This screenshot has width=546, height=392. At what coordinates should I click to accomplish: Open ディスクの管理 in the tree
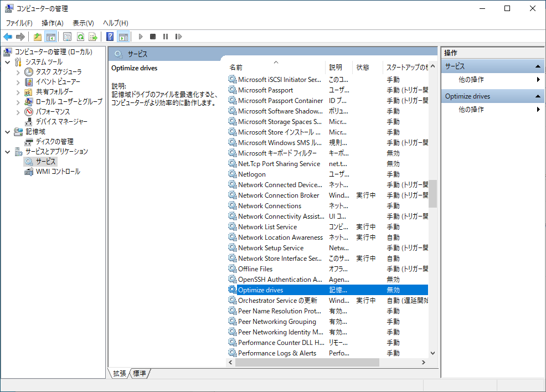coord(54,142)
